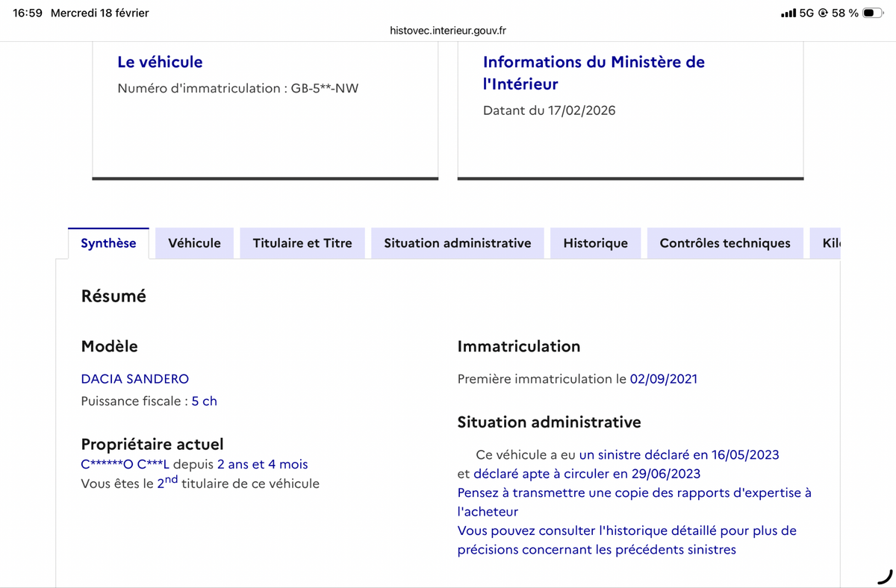Screen dimensions: 896x588
Task: Select 'Vous êtes le 2nd titulaire' sentence
Action: click(x=200, y=482)
